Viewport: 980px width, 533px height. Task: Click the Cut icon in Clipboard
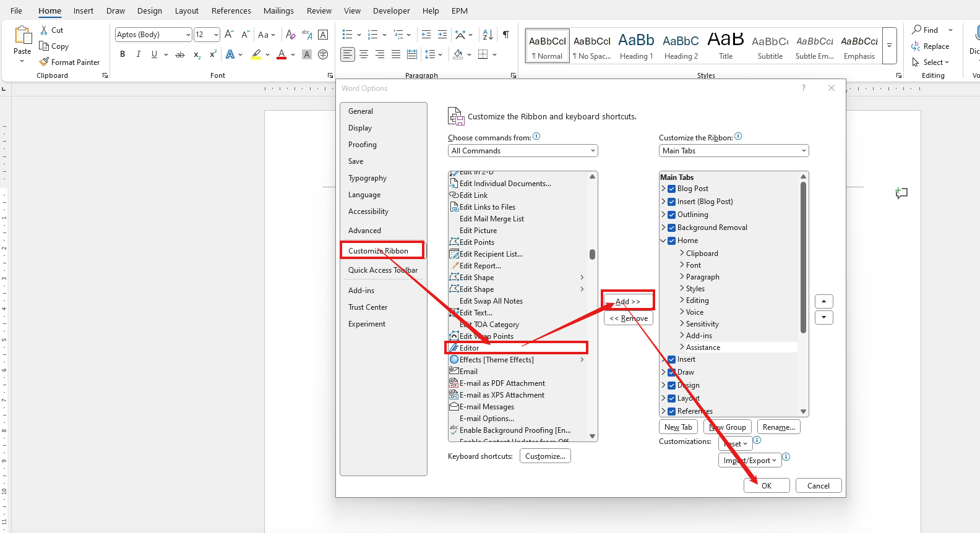point(44,30)
